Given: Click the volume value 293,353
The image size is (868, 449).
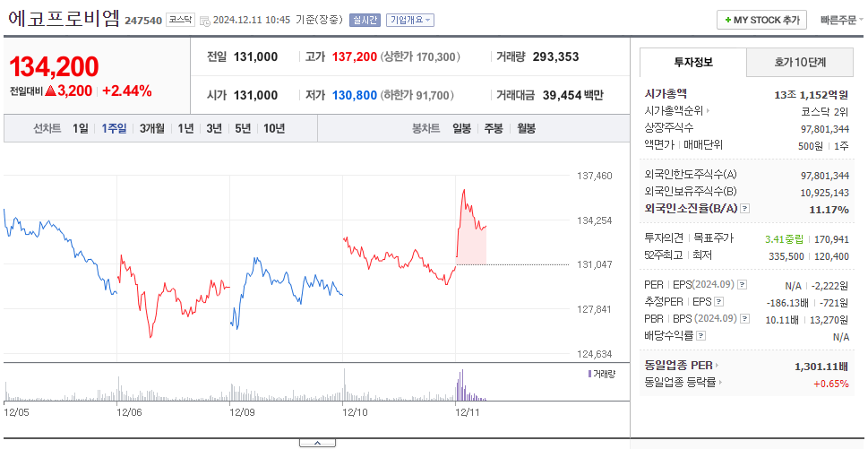Looking at the screenshot, I should click(x=555, y=56).
